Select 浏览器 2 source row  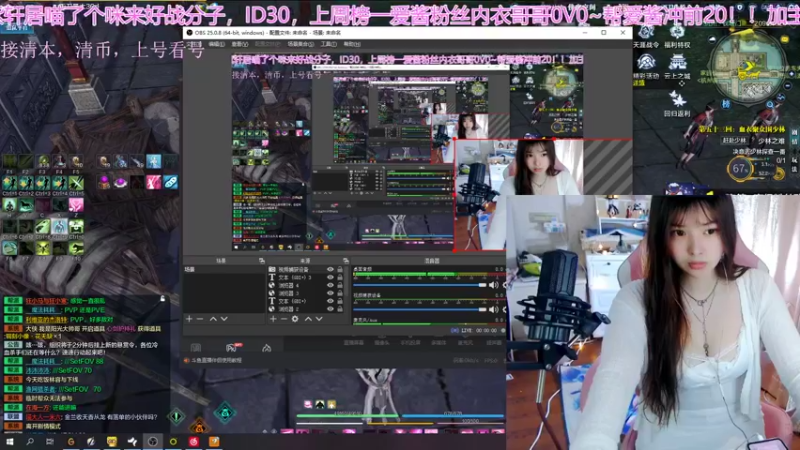pos(306,309)
